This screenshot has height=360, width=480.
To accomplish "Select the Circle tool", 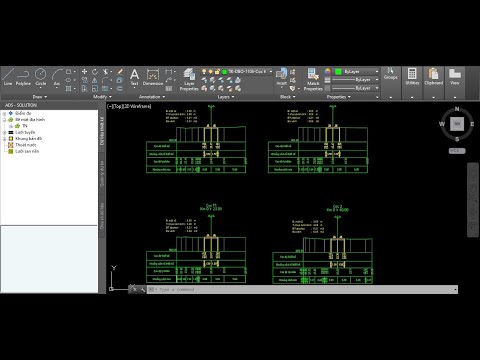I will click(x=41, y=77).
